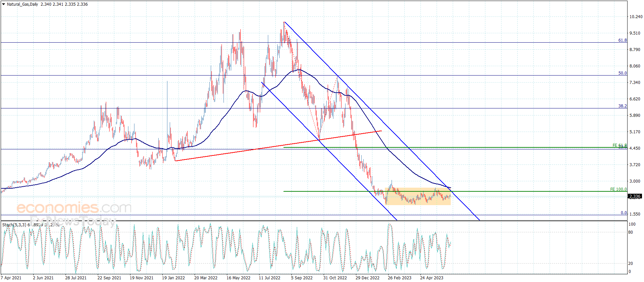Open the chart menu triangle beside Natural_Gas

coord(3,4)
